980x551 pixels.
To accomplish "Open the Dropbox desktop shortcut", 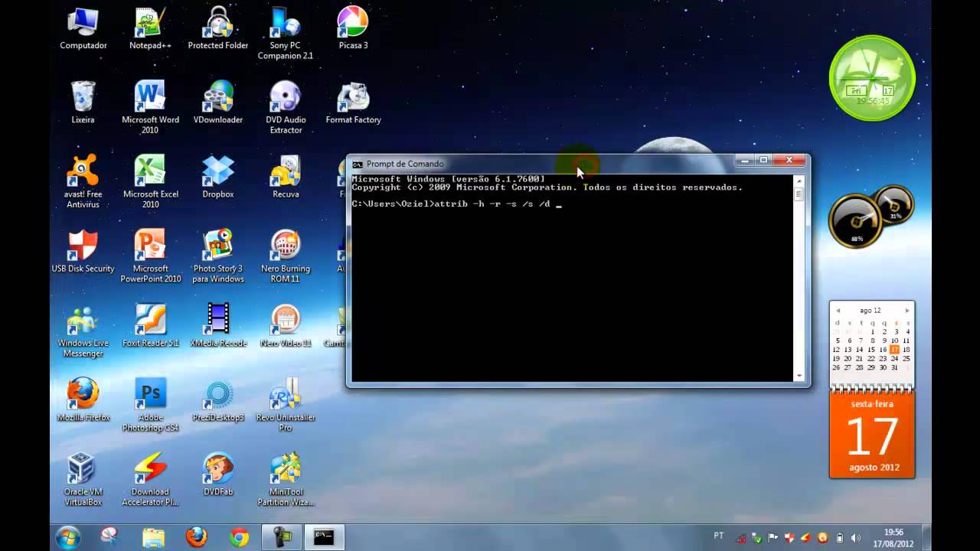I will (217, 178).
